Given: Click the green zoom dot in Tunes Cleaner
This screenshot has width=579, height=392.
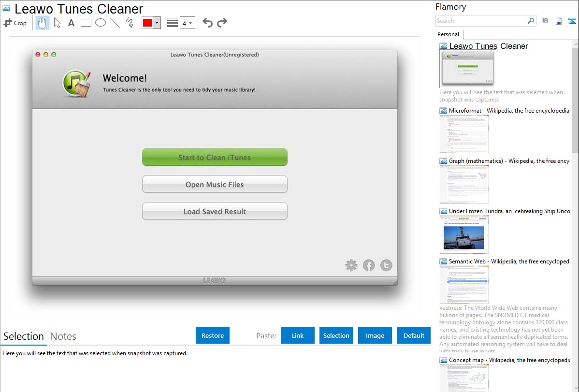Looking at the screenshot, I should click(54, 54).
